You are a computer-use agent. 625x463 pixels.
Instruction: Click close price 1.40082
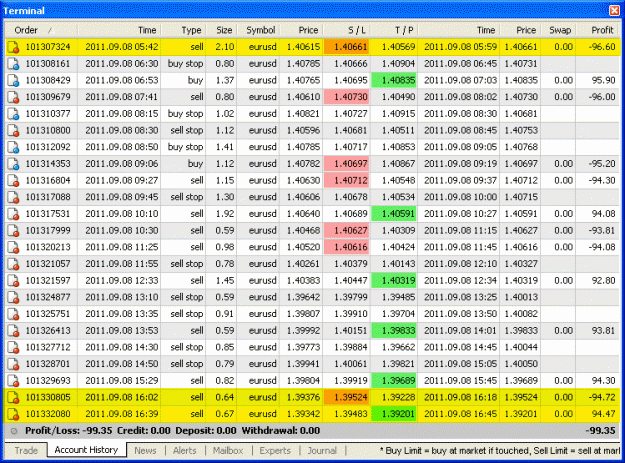pyautogui.click(x=521, y=314)
